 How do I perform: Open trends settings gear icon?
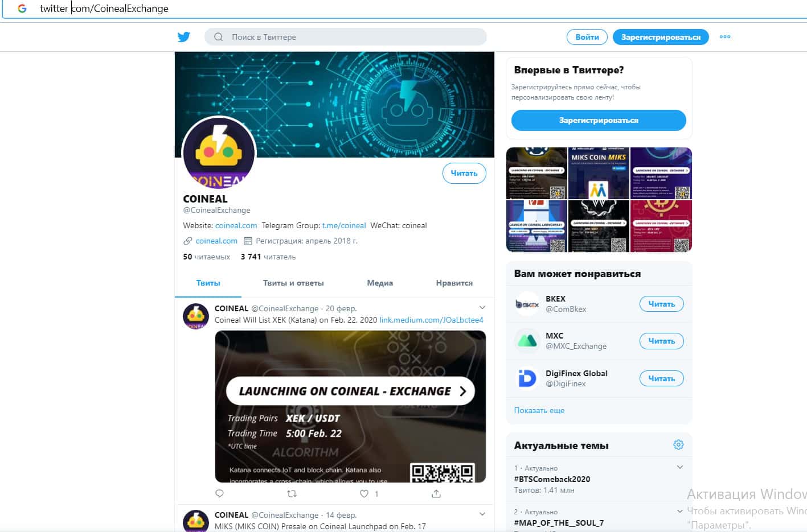tap(678, 445)
